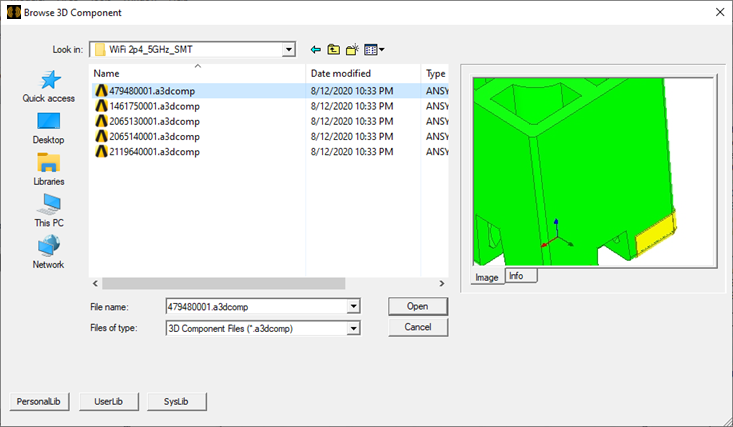Go to SysLib library
Image resolution: width=733 pixels, height=427 pixels.
click(x=176, y=401)
